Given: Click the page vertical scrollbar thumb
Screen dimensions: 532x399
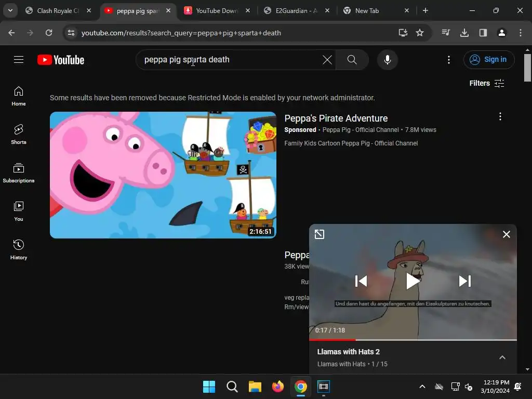Looking at the screenshot, I should click(527, 68).
